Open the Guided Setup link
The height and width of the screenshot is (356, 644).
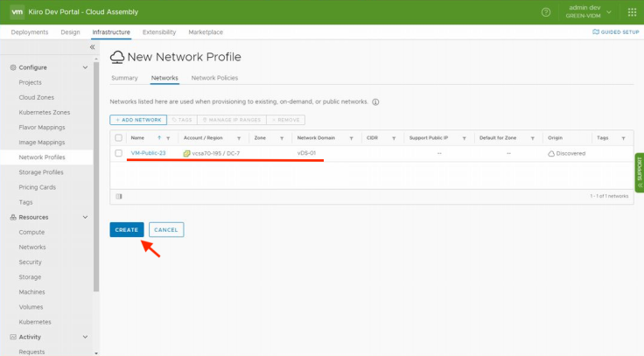coord(616,32)
